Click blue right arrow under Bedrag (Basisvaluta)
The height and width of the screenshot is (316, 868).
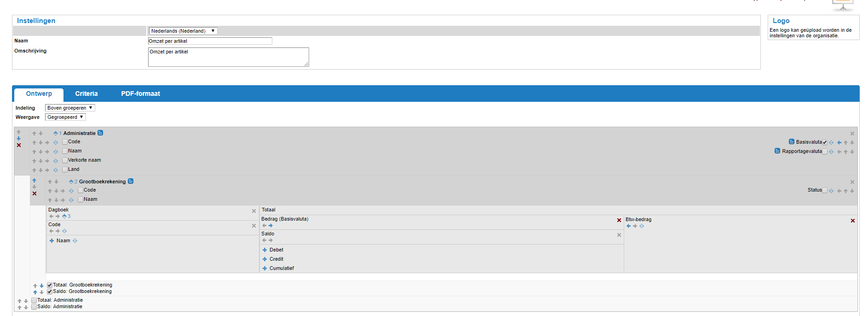[270, 226]
